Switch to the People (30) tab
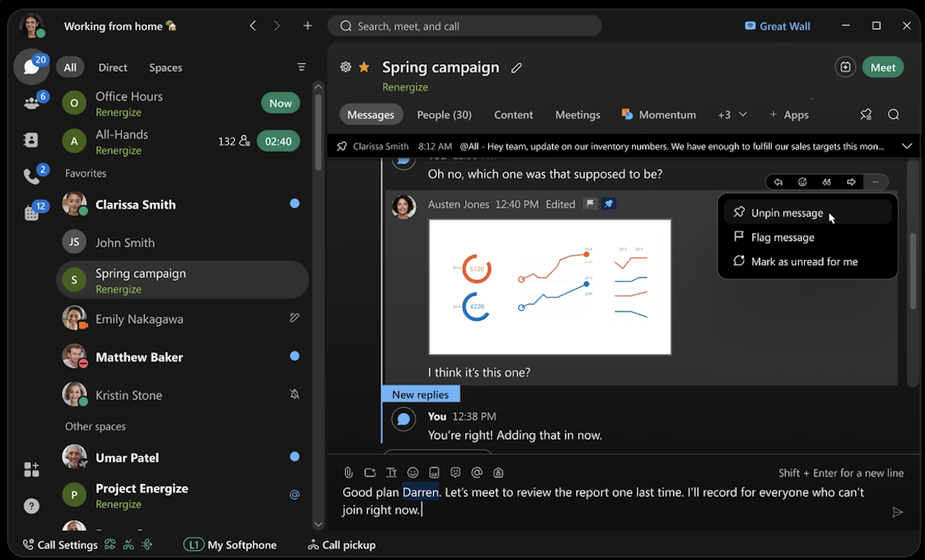This screenshot has width=925, height=560. pos(444,115)
